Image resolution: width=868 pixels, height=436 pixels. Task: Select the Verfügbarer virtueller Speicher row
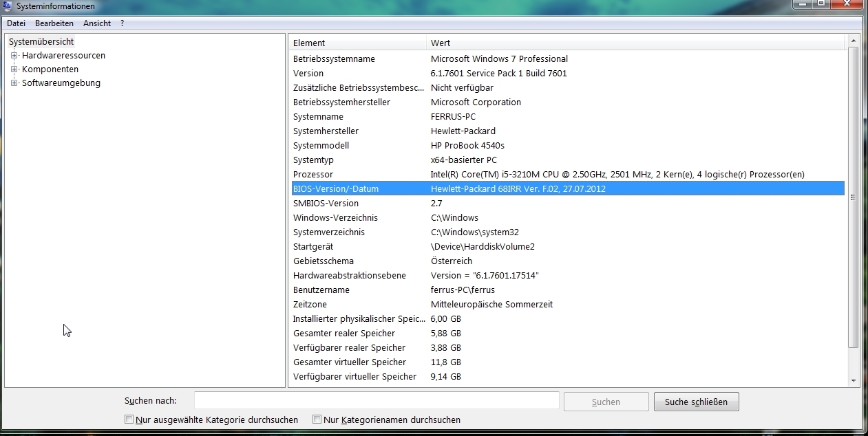coord(567,377)
